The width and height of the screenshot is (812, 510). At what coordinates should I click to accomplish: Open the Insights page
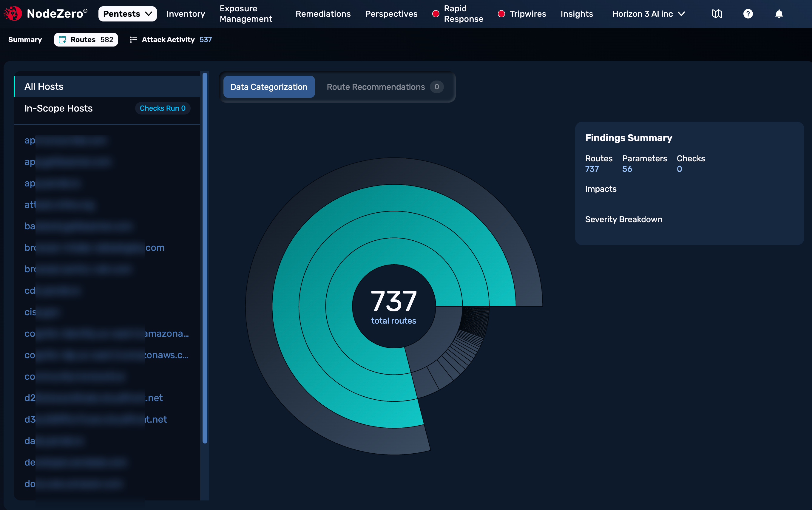577,14
